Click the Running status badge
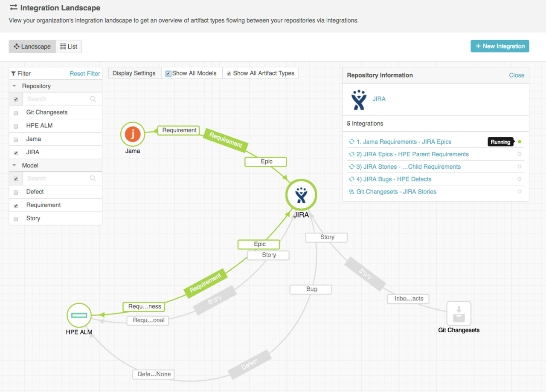 500,141
